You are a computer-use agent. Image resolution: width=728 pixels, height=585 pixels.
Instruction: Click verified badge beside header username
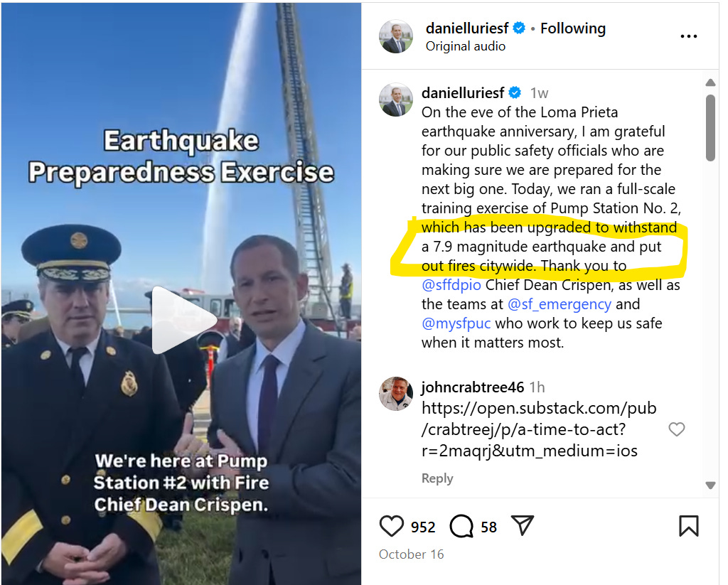tap(518, 28)
